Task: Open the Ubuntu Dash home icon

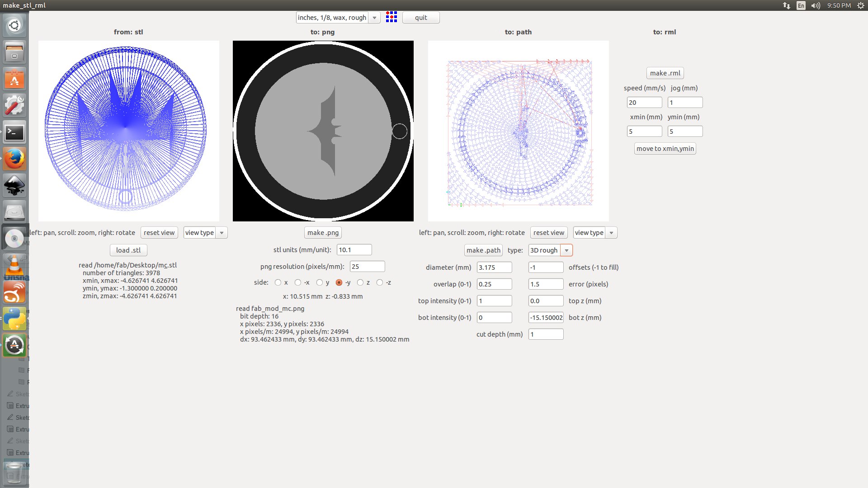Action: coord(14,25)
